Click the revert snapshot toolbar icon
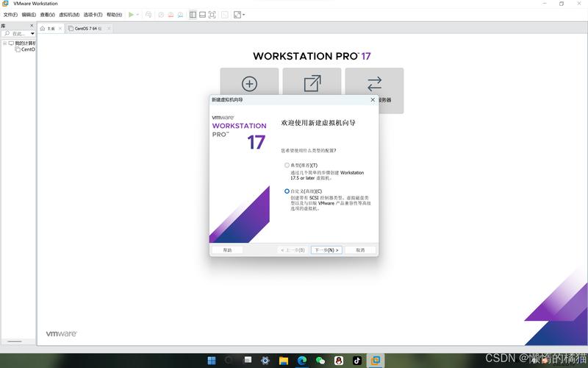588x368 pixels. coord(171,14)
